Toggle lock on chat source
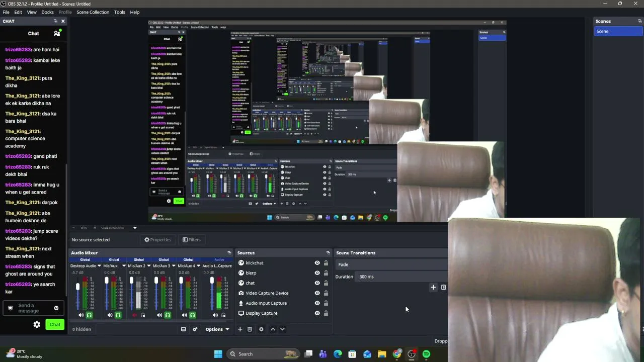Viewport: 644px width, 362px height. pos(326,283)
